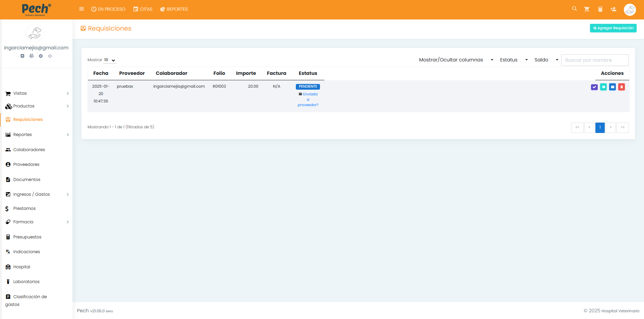Click the Agregar Requisición button
The image size is (644, 319).
(613, 28)
